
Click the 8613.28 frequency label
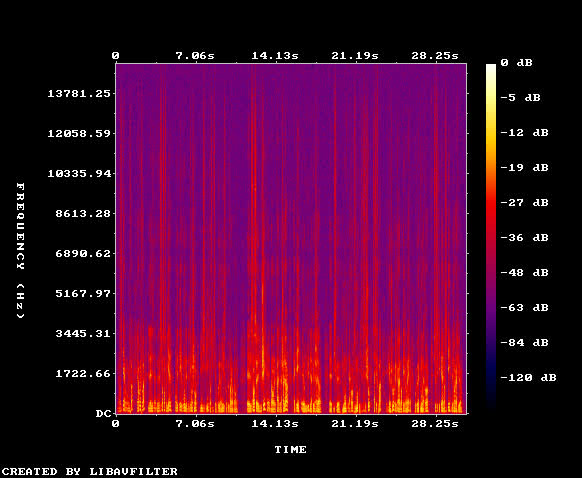(x=83, y=213)
